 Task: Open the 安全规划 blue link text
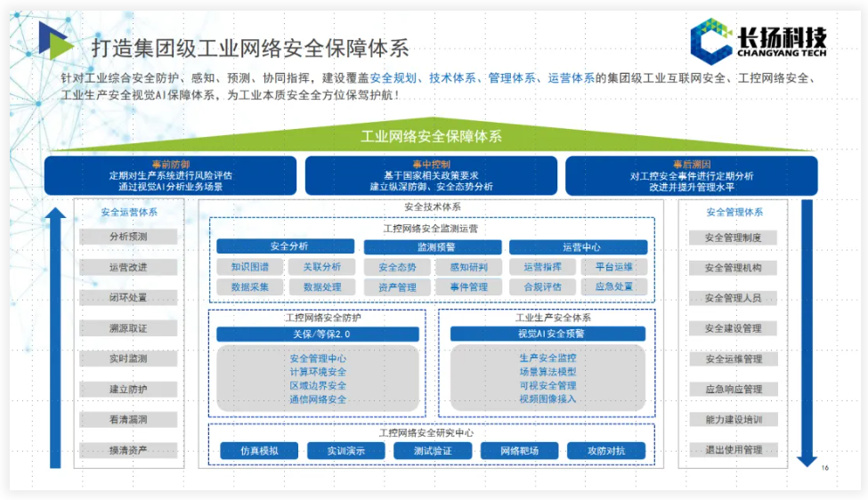coord(393,78)
